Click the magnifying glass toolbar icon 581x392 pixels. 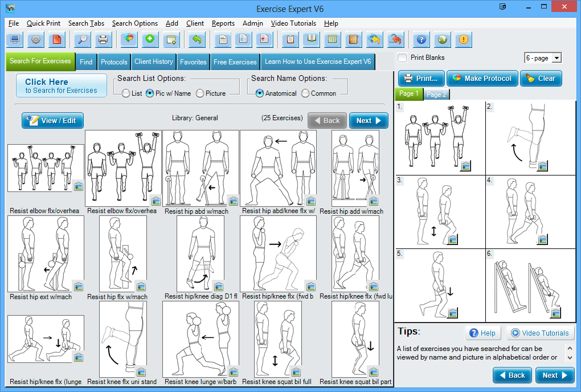tap(82, 39)
